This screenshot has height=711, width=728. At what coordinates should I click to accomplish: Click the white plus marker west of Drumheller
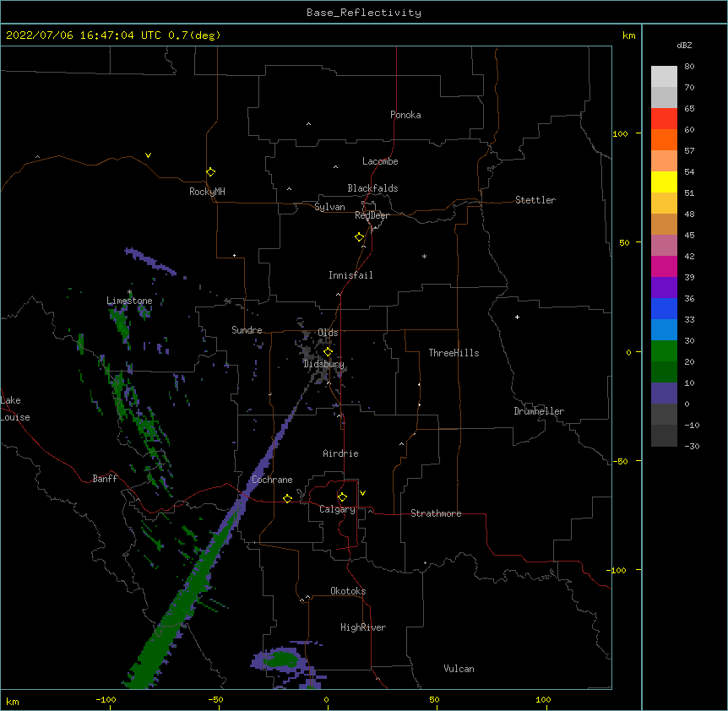pyautogui.click(x=517, y=317)
